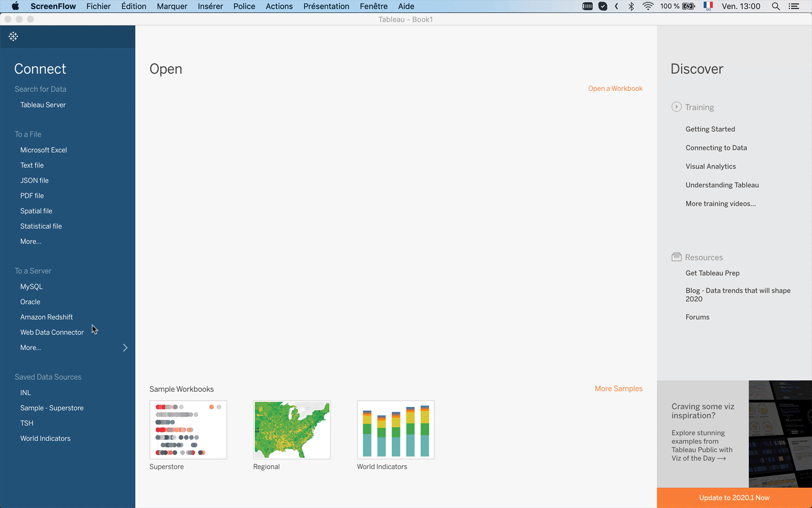Connect to a Microsoft Excel file
The image size is (812, 508).
pos(43,150)
